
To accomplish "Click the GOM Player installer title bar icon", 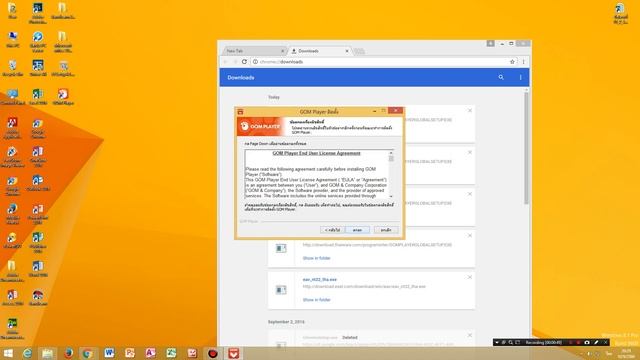I will point(240,111).
